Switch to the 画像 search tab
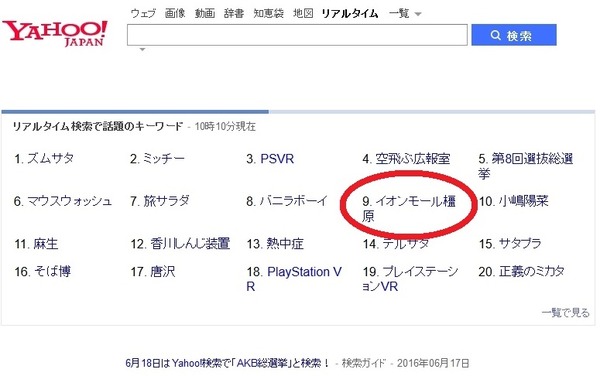 pos(175,13)
